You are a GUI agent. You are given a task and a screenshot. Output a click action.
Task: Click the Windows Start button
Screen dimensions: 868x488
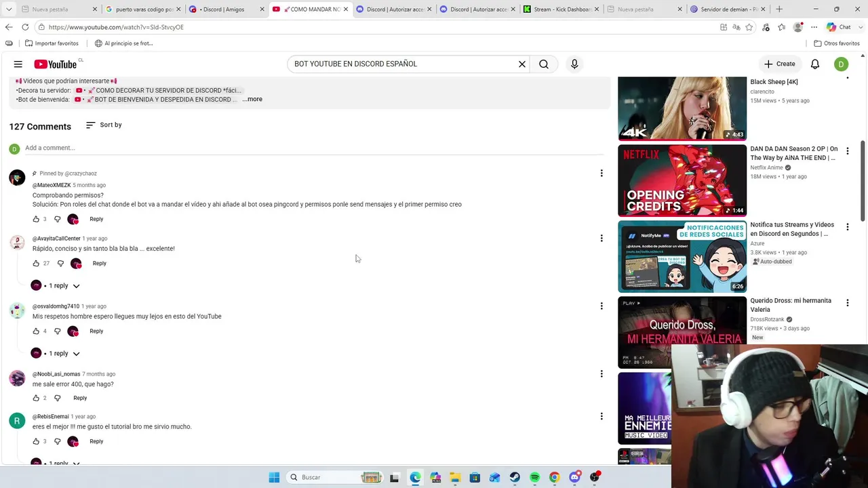click(x=274, y=477)
